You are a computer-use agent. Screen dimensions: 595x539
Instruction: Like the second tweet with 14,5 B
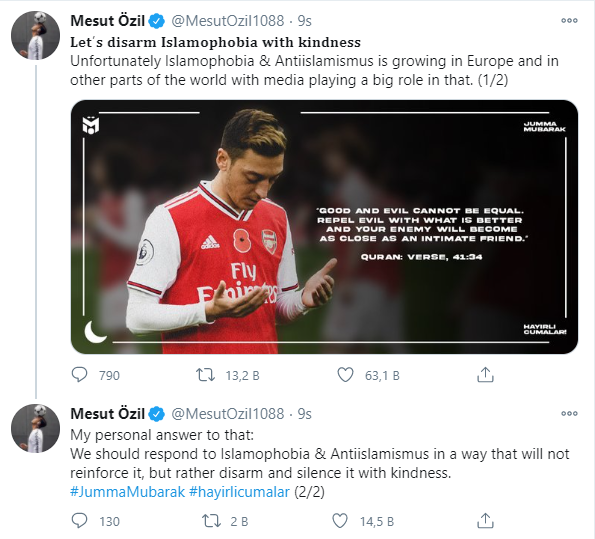pos(340,521)
